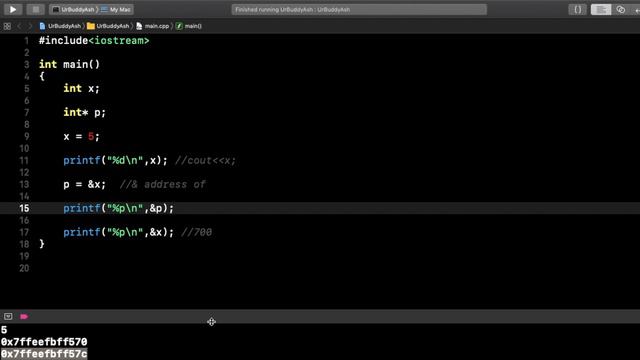Image resolution: width=640 pixels, height=360 pixels.
Task: Click line number 5 in gutter
Action: (27, 88)
